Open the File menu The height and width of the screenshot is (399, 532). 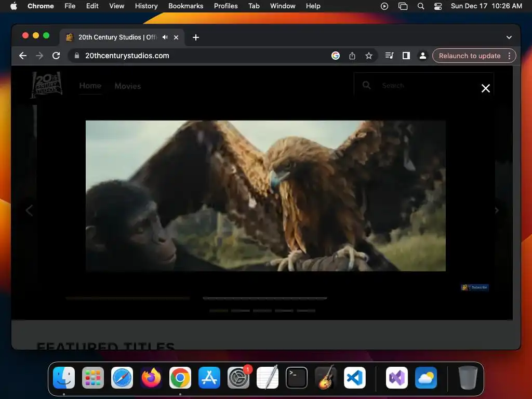tap(70, 6)
